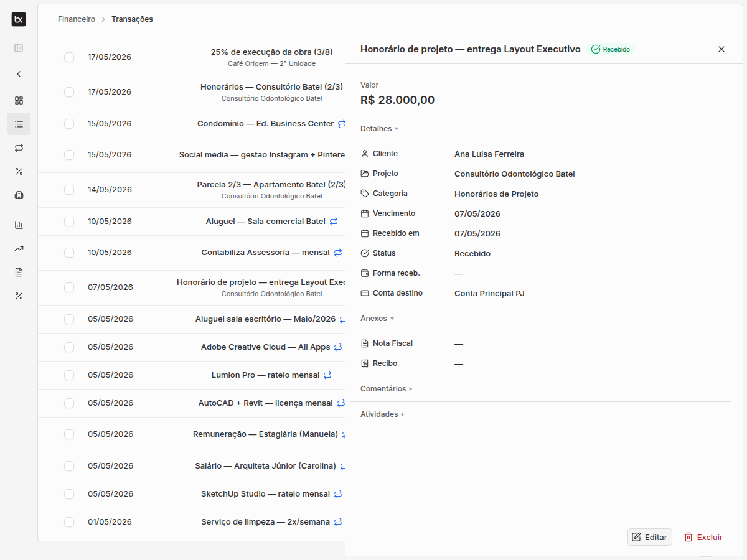The height and width of the screenshot is (560, 747).
Task: Open the building icon in sidebar
Action: 19,195
